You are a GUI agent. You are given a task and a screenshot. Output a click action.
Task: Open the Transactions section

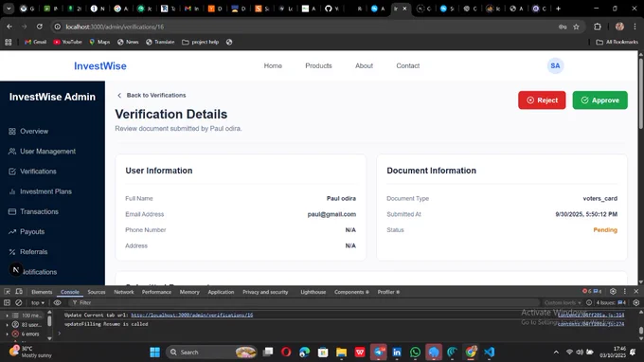point(34,211)
